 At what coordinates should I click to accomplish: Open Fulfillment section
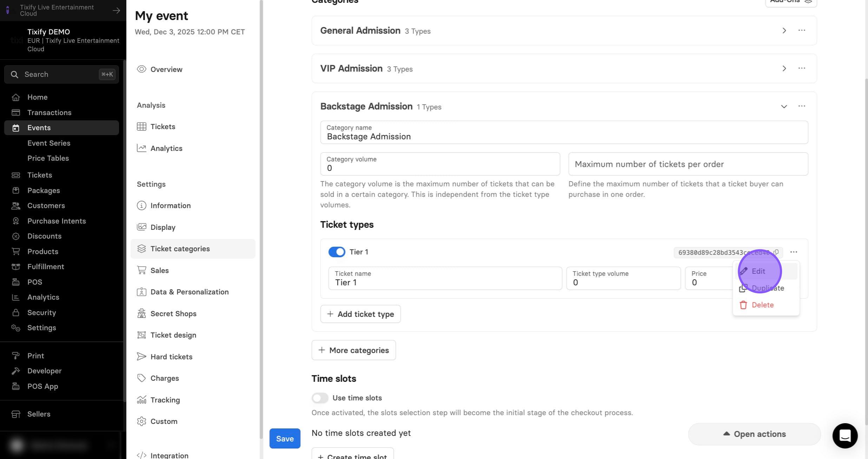(61, 267)
